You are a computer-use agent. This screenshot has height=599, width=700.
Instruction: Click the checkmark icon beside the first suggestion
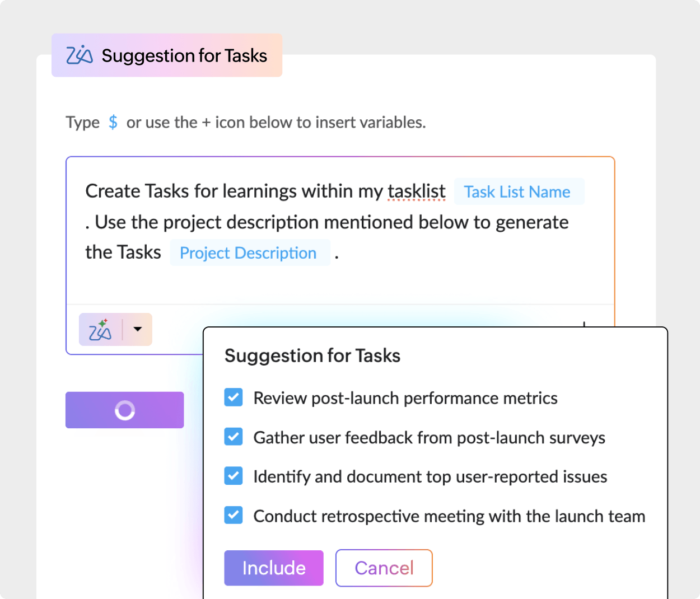[x=233, y=397]
